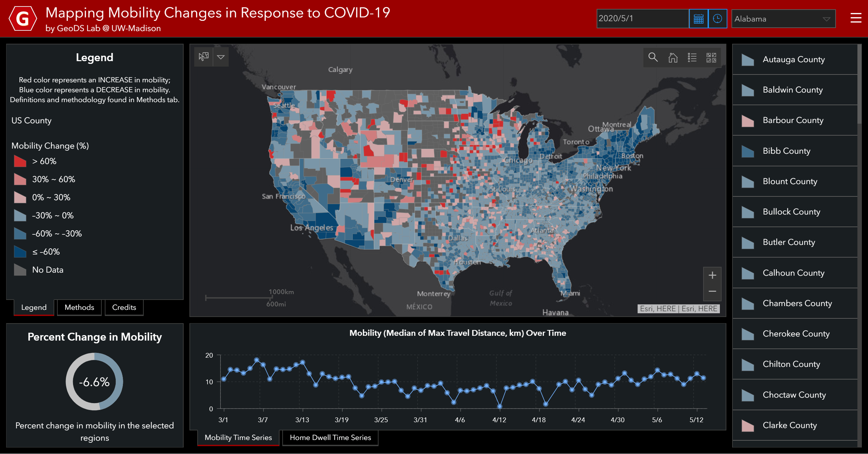Switch to the Methods tab
868x454 pixels.
point(79,307)
